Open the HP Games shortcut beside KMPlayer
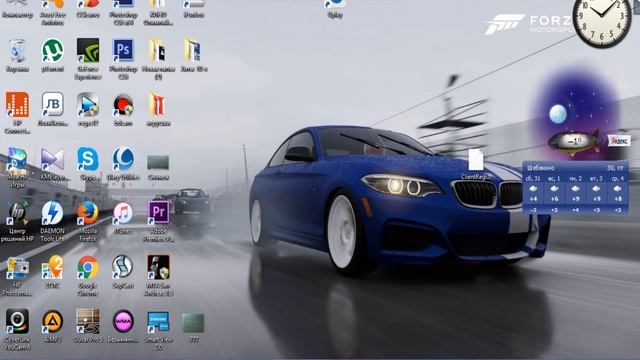Screen dimensions: 640x360 17,160
